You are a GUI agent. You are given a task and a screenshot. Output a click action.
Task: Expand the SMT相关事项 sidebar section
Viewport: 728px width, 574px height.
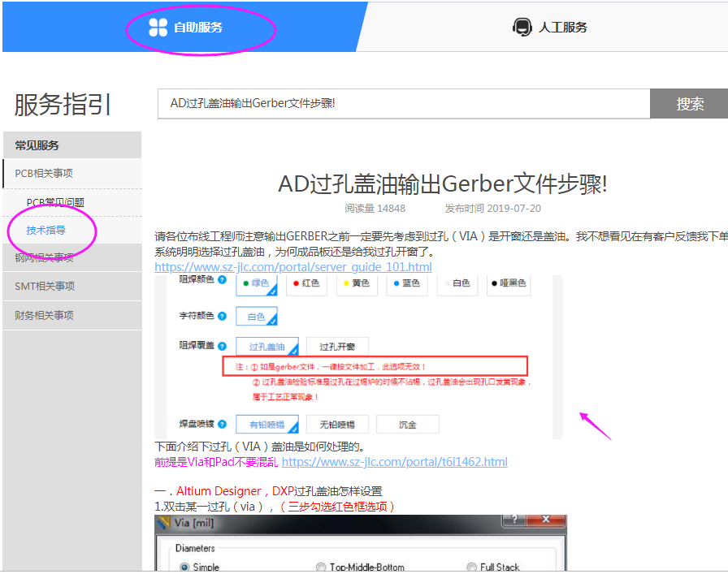click(45, 286)
